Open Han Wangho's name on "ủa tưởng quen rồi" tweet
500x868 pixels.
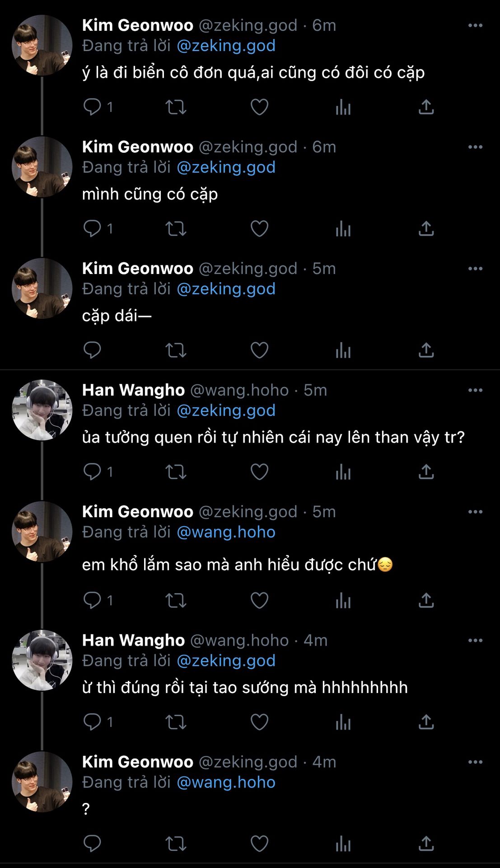tap(133, 390)
